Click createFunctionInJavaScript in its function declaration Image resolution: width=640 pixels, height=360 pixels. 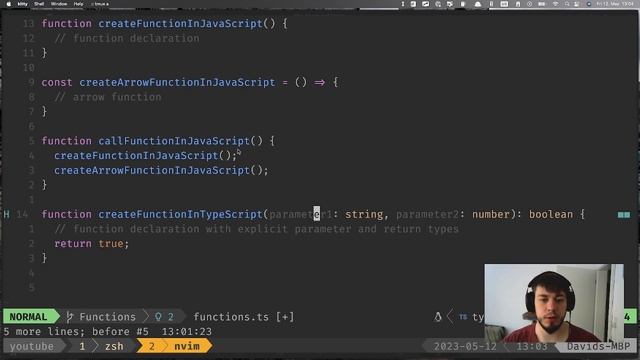click(x=180, y=24)
